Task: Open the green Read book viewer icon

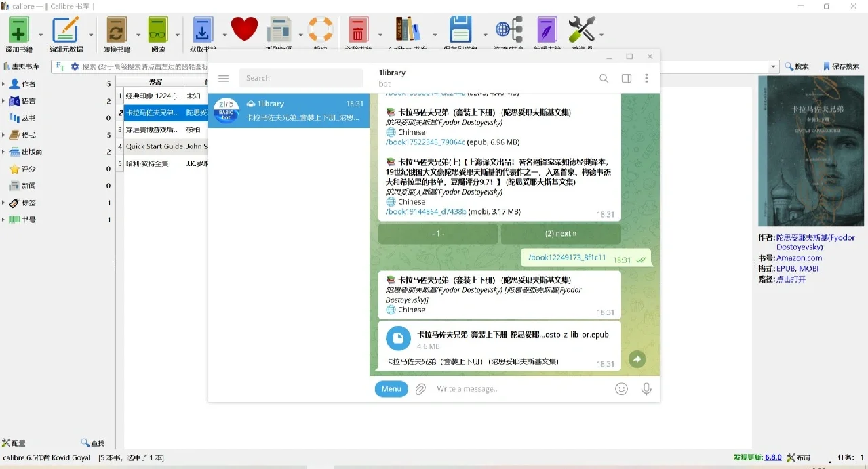Action: point(158,30)
